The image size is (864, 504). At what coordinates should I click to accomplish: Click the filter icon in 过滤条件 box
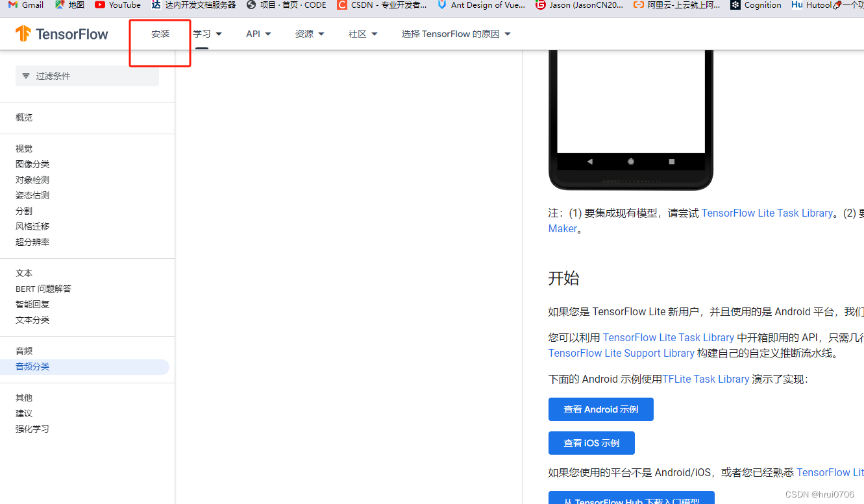(x=26, y=76)
